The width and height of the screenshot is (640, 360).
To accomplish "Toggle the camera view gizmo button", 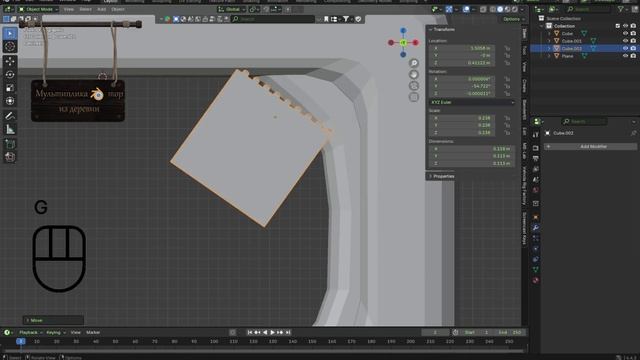I will [x=413, y=86].
